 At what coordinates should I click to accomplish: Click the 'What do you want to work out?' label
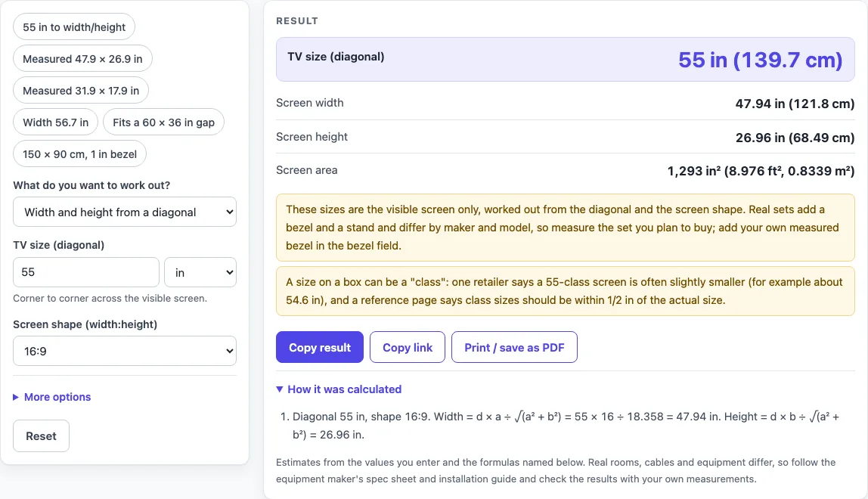[x=92, y=185]
